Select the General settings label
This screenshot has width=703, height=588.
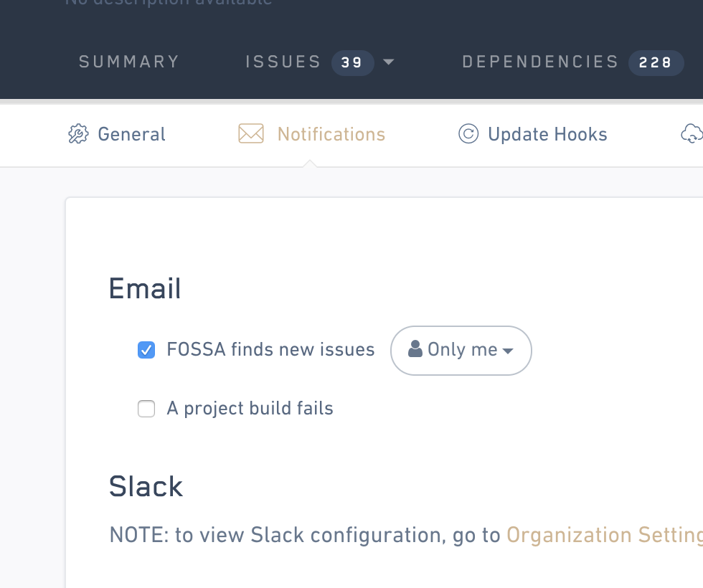(131, 134)
